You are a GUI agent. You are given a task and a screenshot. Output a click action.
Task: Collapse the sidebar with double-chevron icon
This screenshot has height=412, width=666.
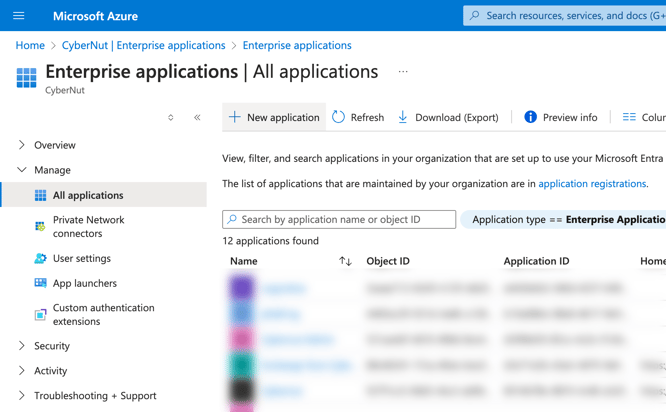[197, 118]
